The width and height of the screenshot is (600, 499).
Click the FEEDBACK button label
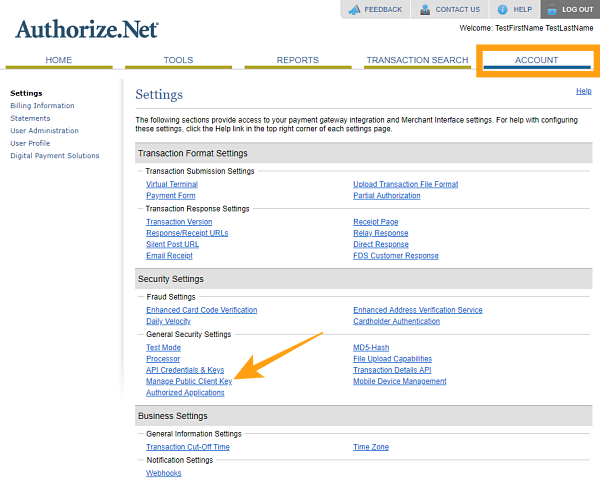[383, 10]
